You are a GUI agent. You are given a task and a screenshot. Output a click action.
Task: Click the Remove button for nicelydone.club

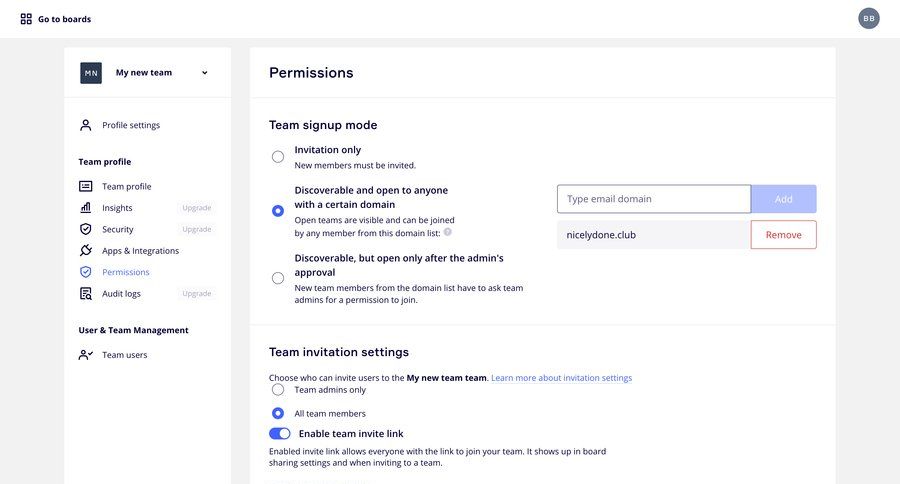click(783, 235)
